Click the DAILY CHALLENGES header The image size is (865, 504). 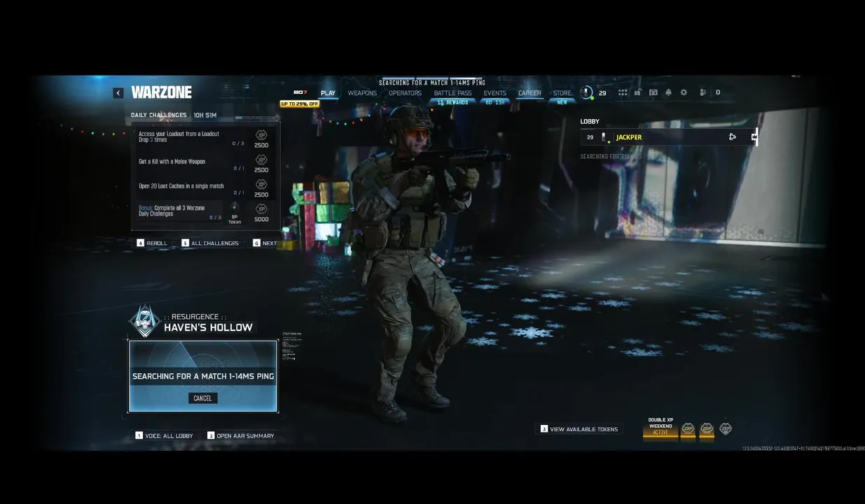pos(158,115)
